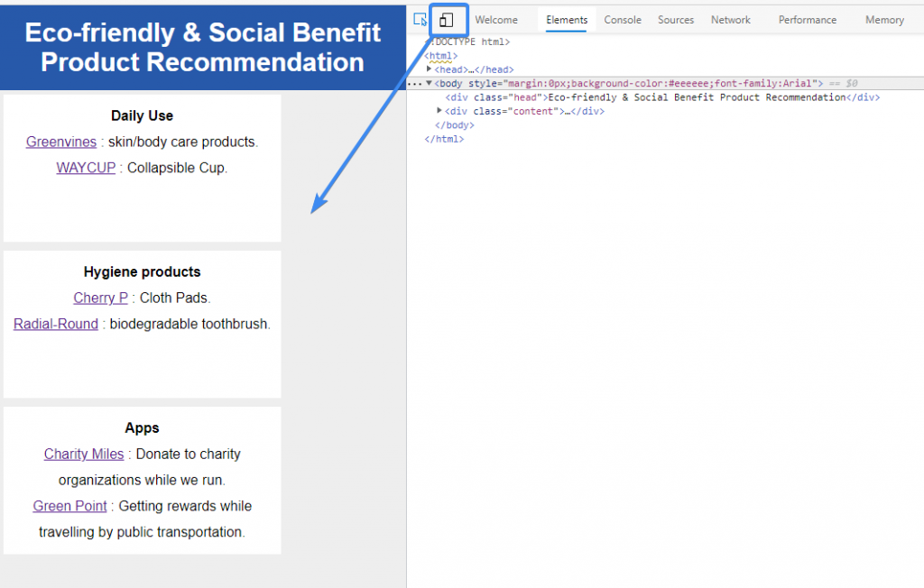
Task: Click the Hygiene products heading
Action: point(142,271)
